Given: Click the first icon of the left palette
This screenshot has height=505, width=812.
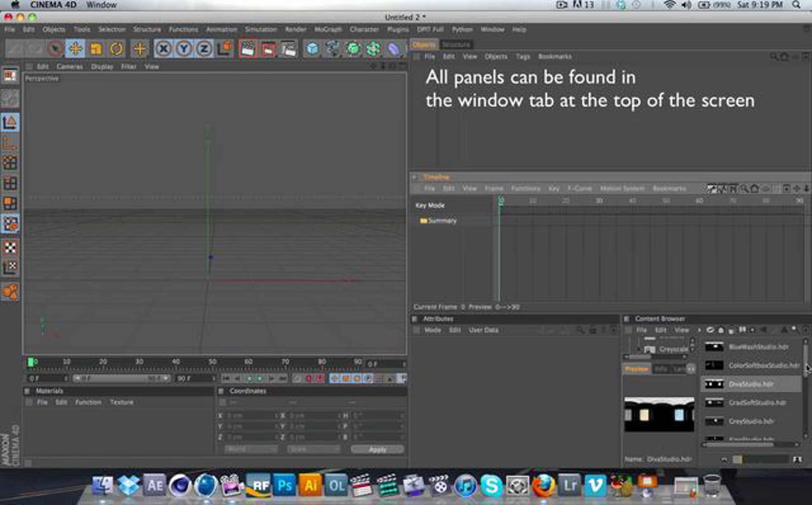Looking at the screenshot, I should tap(10, 75).
